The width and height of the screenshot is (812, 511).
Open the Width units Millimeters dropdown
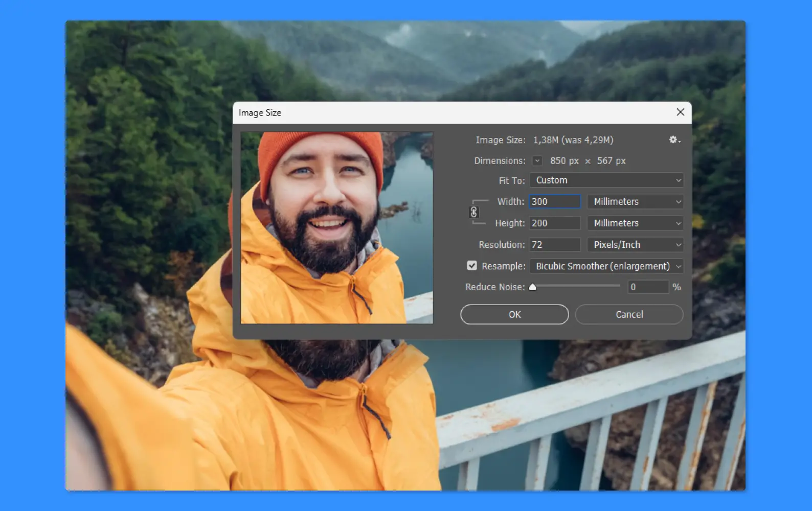(636, 202)
